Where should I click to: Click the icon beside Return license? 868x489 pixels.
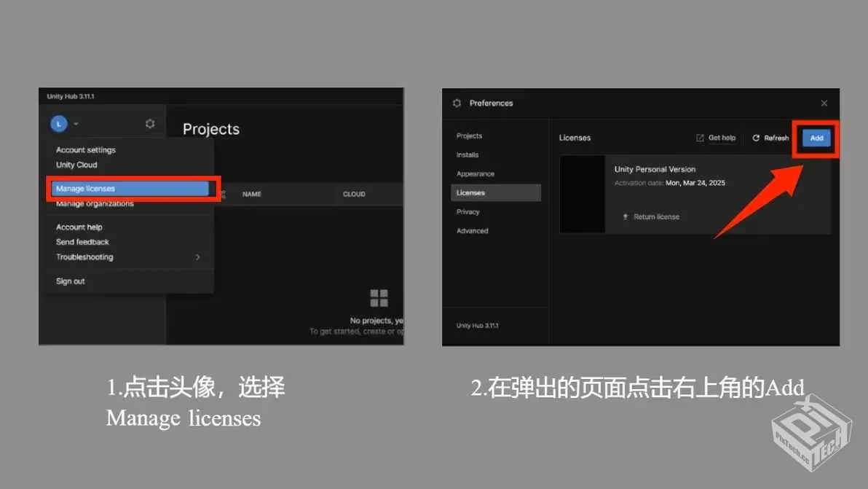pos(626,216)
